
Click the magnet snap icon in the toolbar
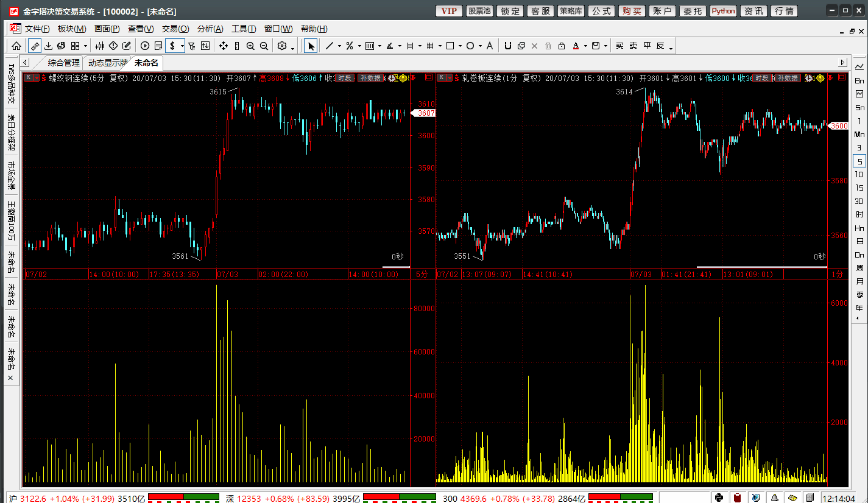pyautogui.click(x=507, y=46)
